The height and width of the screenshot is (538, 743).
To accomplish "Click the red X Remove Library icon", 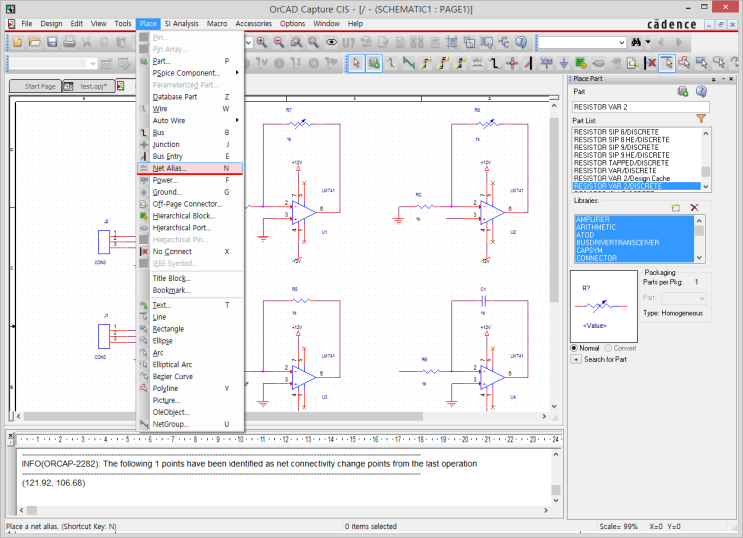I will (x=694, y=208).
